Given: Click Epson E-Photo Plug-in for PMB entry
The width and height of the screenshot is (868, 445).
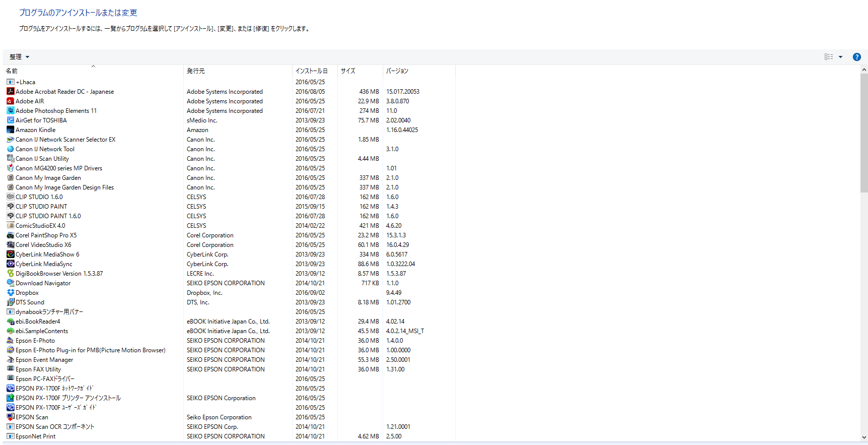Looking at the screenshot, I should [91, 350].
